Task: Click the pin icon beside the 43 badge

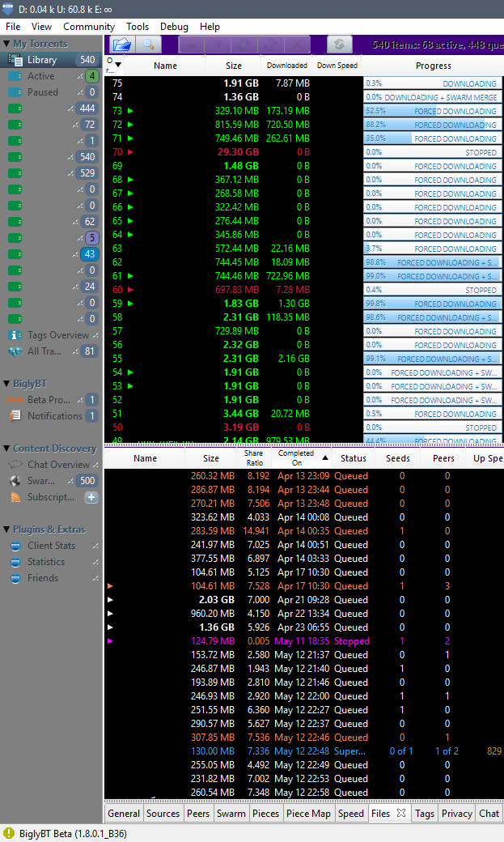Action: (75, 254)
